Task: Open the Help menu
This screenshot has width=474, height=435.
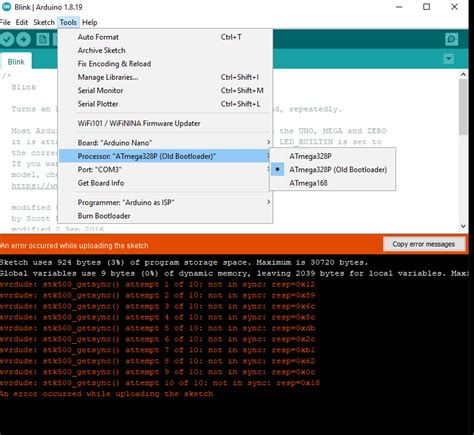Action: click(x=90, y=22)
